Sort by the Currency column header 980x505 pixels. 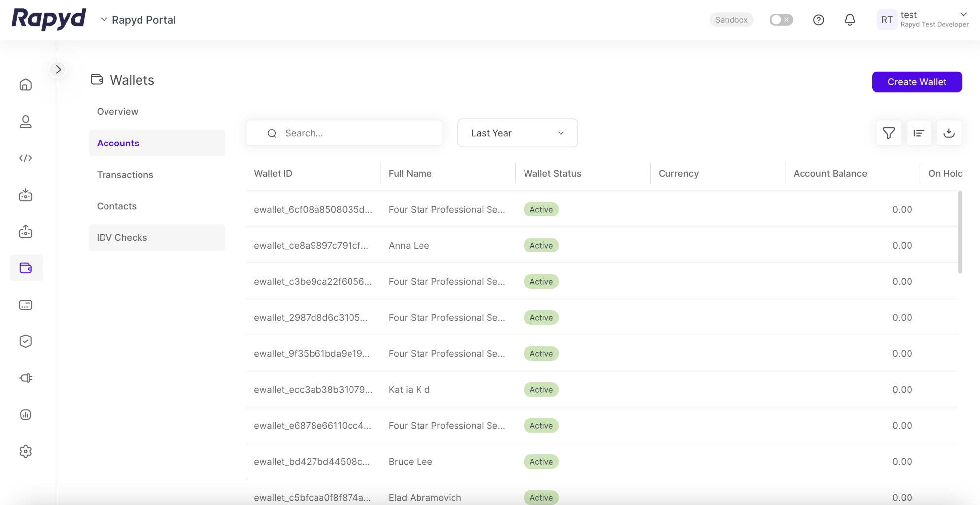[678, 174]
